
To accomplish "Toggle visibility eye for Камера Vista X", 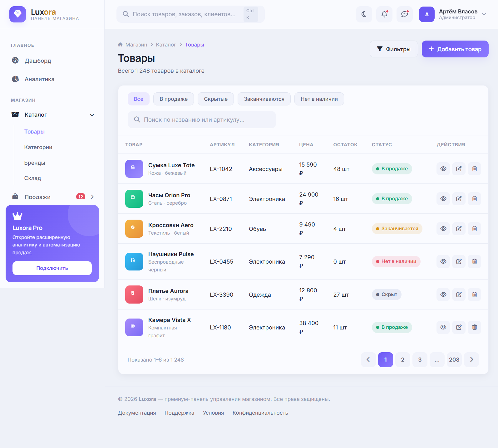I will [443, 327].
